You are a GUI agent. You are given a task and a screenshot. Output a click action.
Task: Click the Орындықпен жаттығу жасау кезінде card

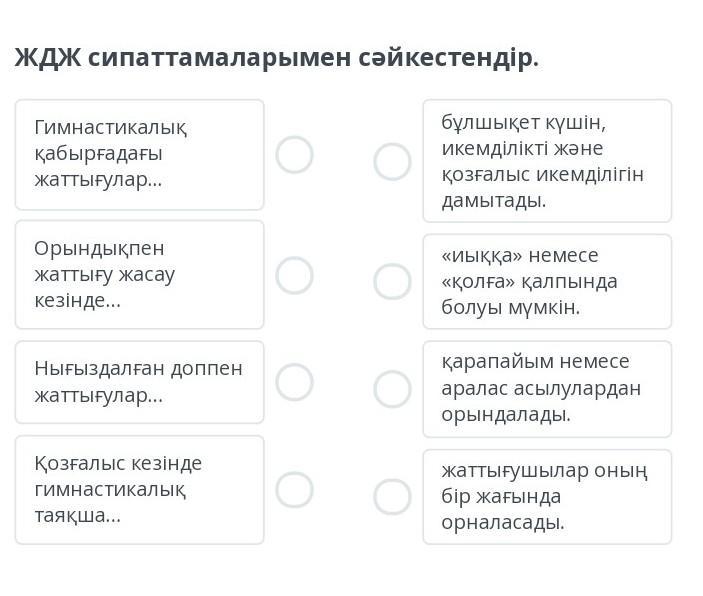click(139, 274)
